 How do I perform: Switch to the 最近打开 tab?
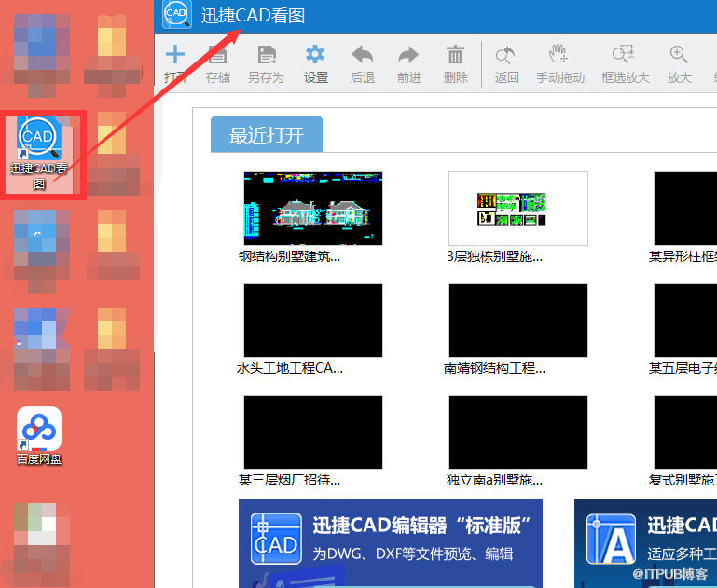pos(267,134)
